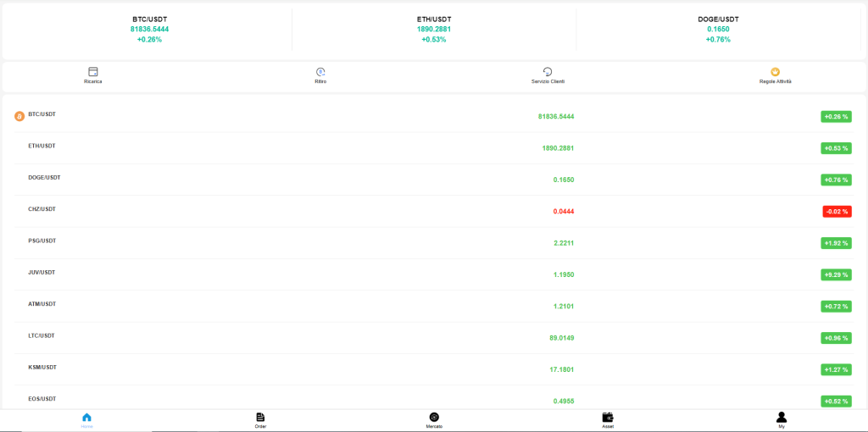868x432 pixels.
Task: Select the DOGE/USDT ticker card at top
Action: 719,30
